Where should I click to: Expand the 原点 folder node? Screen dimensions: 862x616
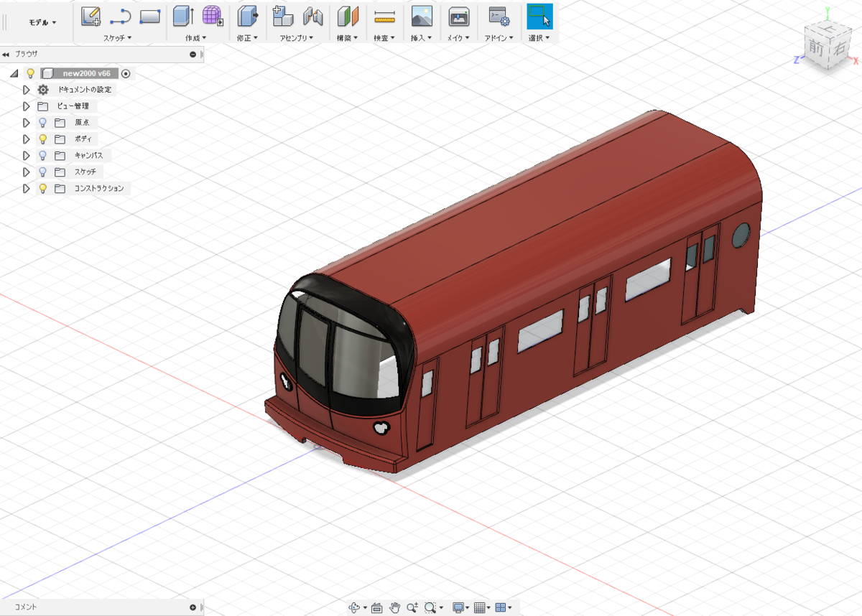click(27, 123)
